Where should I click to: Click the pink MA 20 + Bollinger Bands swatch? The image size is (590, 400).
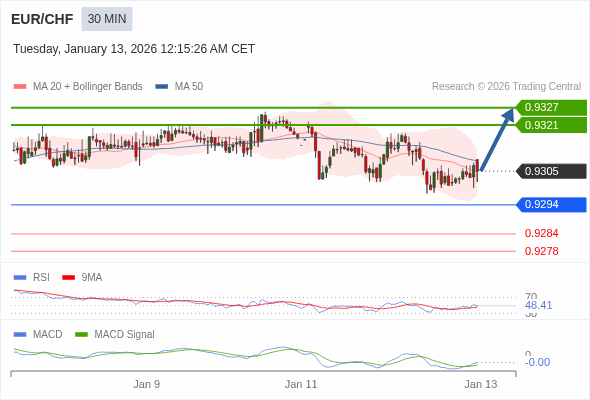pos(20,87)
